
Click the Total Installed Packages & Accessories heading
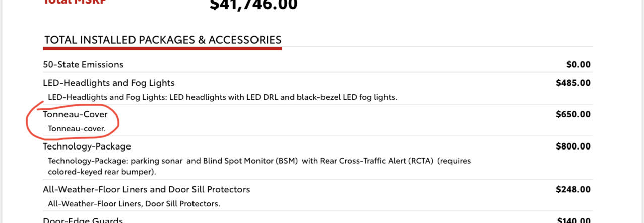163,40
